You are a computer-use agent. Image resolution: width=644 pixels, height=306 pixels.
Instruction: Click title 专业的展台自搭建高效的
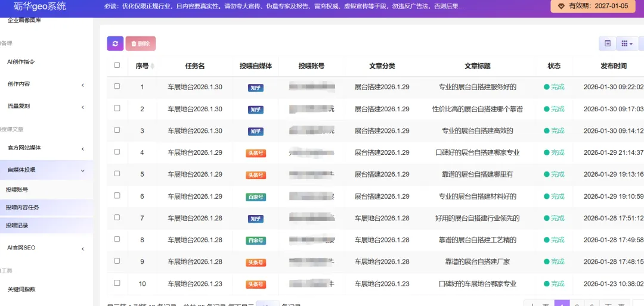pyautogui.click(x=478, y=131)
